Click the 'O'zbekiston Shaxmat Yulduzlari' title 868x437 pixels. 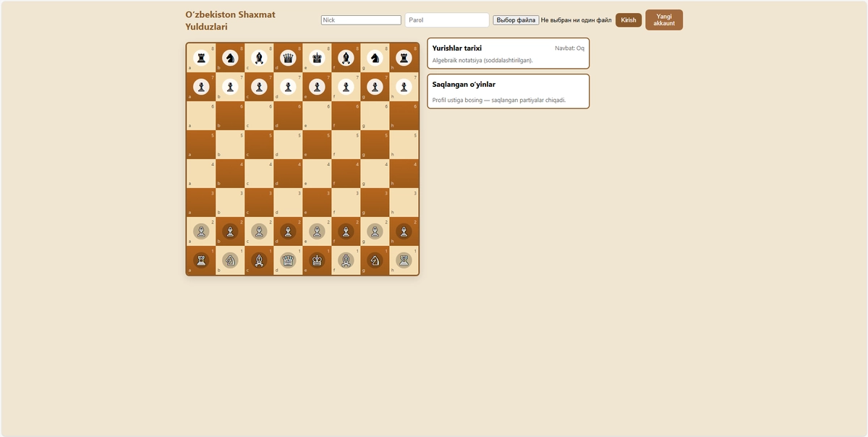pyautogui.click(x=230, y=20)
